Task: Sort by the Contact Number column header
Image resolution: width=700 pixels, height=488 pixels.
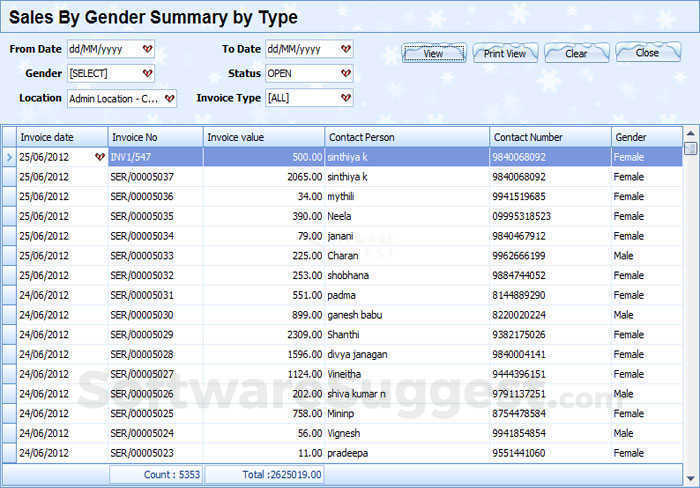Action: tap(551, 137)
